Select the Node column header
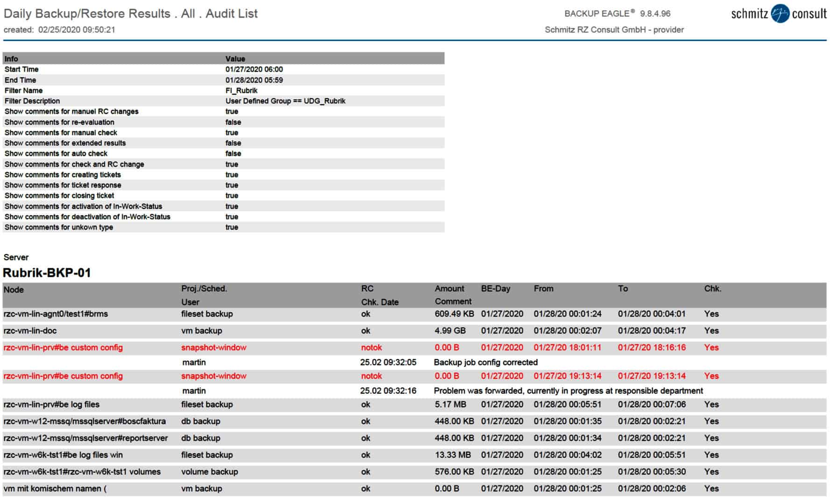The height and width of the screenshot is (504, 831). tap(14, 289)
